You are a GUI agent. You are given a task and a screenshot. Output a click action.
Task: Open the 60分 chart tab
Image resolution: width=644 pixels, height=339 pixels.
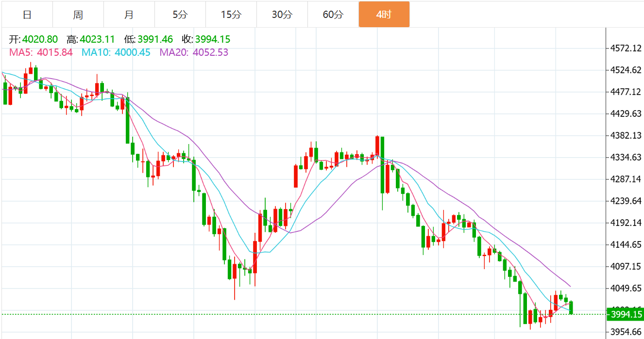[333, 15]
